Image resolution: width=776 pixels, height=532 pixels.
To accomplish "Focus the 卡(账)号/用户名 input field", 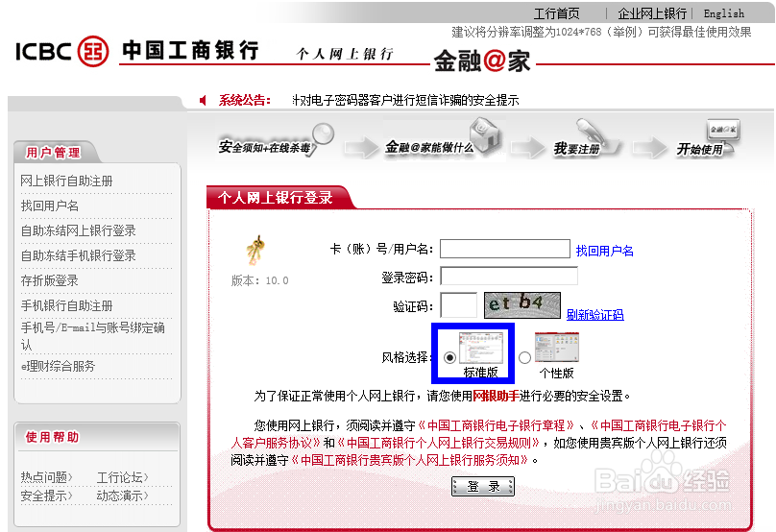I will [x=505, y=249].
